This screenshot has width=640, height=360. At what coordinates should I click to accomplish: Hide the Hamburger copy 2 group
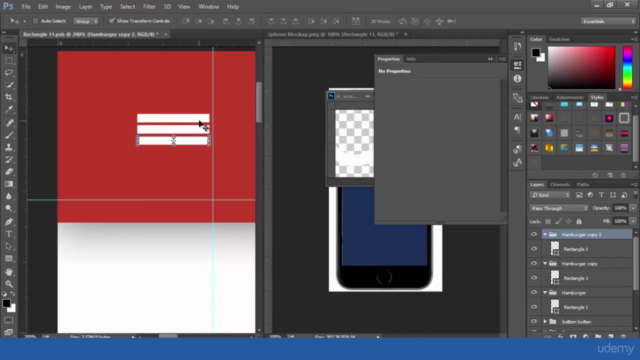[534, 234]
